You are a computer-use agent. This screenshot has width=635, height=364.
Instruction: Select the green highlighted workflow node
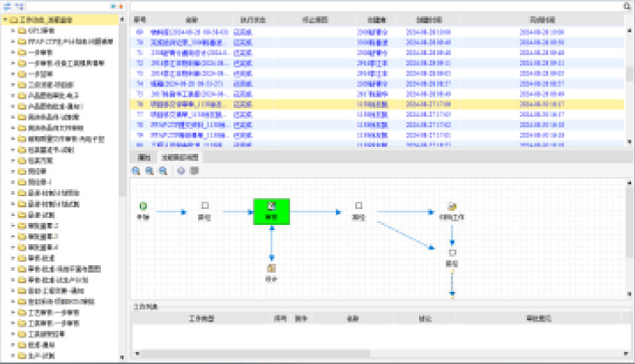(271, 211)
